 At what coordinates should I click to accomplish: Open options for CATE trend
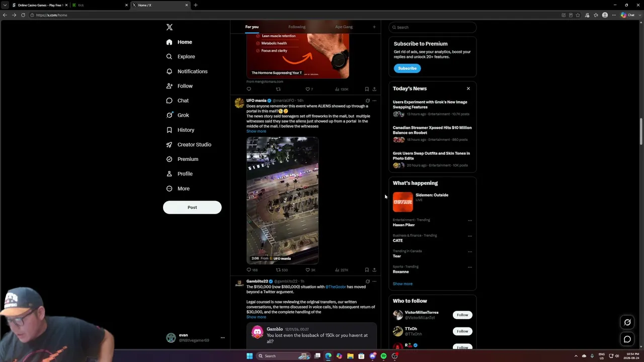[470, 236]
